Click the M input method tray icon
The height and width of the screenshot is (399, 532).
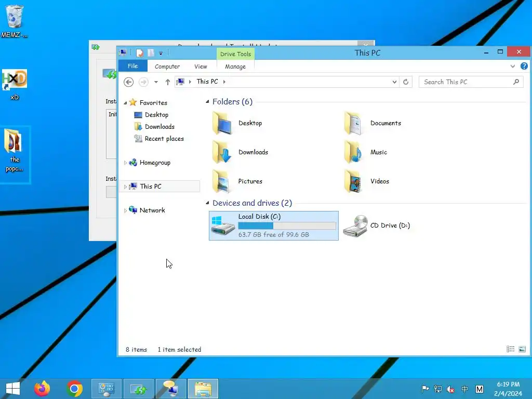[480, 389]
